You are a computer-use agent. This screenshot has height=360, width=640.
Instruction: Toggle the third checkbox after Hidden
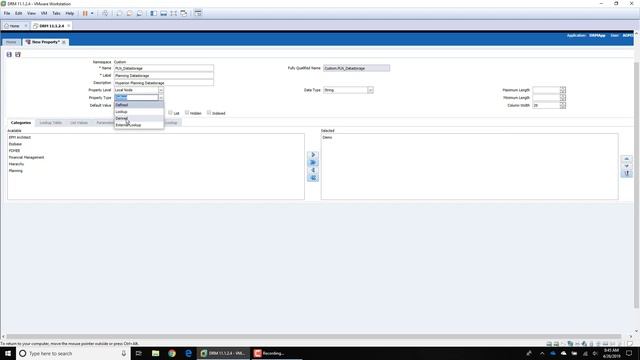(209, 113)
